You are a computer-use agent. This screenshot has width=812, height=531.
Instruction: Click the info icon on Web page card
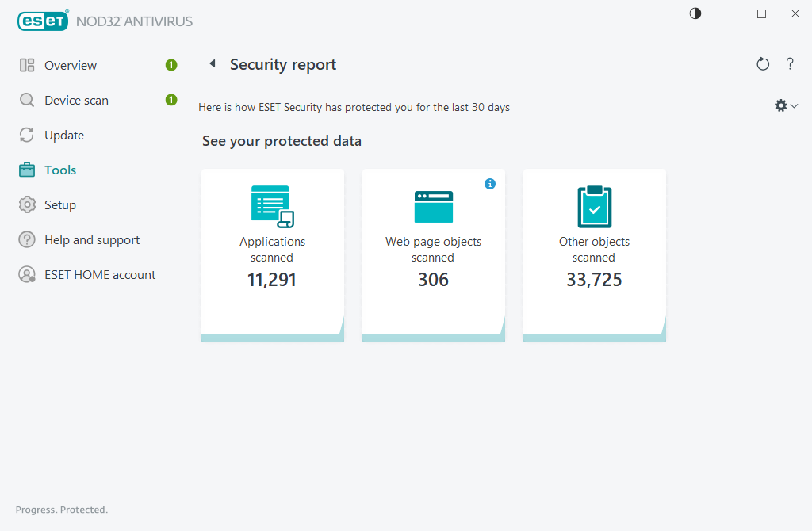[x=490, y=184]
